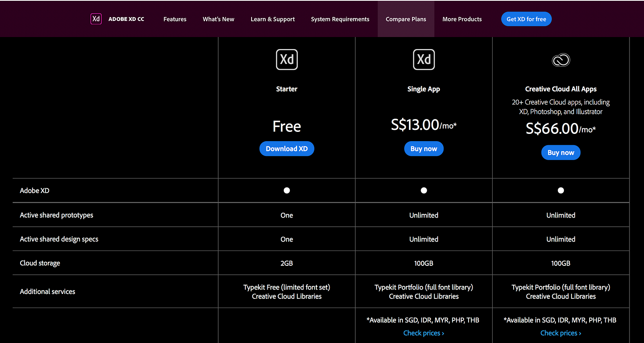This screenshot has height=343, width=644.
Task: Go to Learn & Support
Action: (272, 19)
